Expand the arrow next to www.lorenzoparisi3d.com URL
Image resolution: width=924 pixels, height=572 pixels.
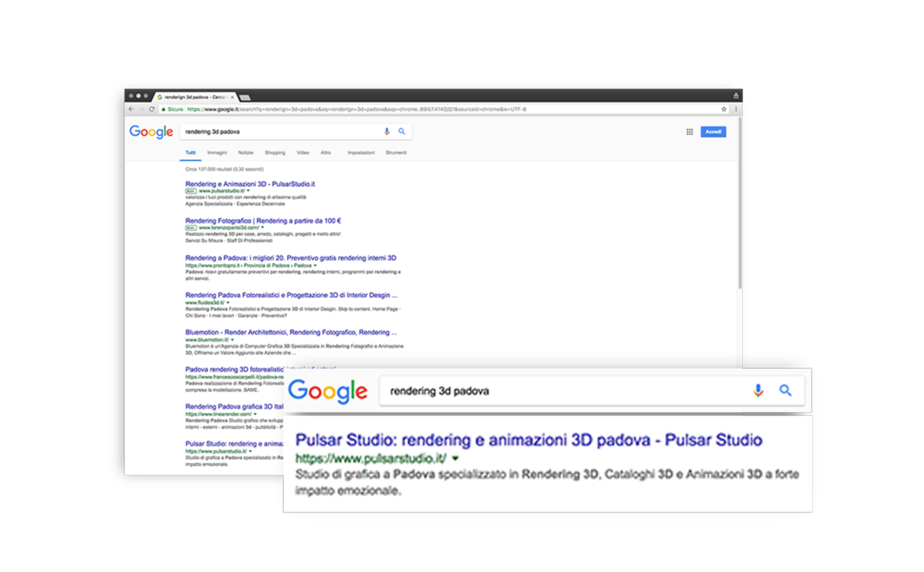point(262,228)
